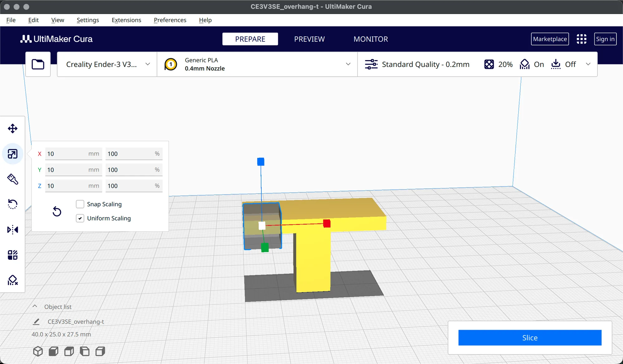Viewport: 623px width, 364px height.
Task: Click the Open File folder icon
Action: click(38, 64)
